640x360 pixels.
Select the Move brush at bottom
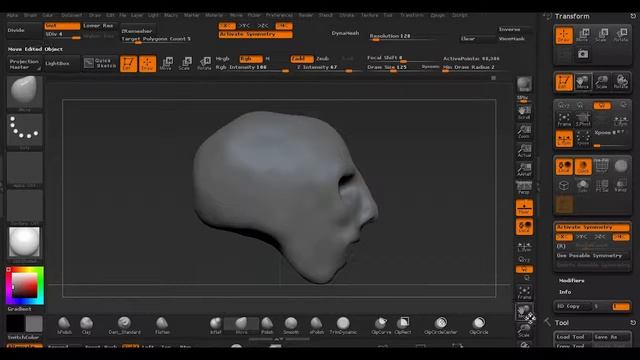[241, 326]
